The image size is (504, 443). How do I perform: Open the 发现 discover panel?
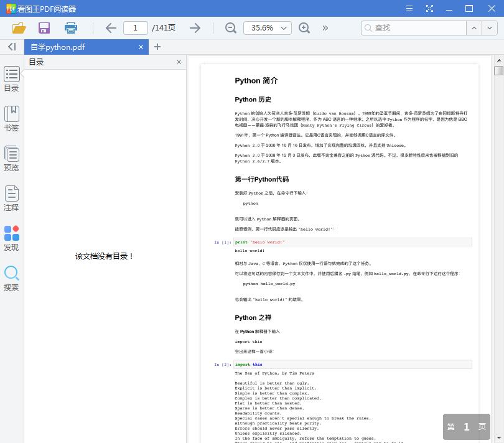[11, 240]
